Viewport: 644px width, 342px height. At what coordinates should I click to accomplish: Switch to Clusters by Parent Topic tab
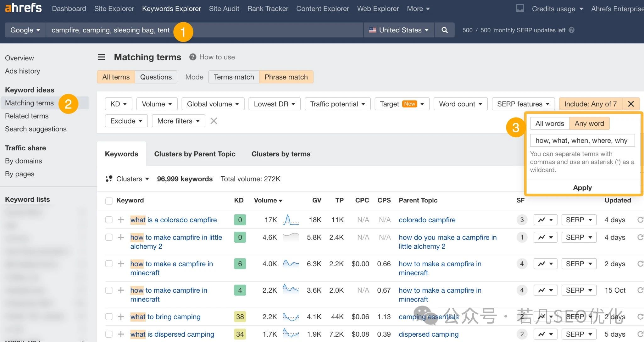click(x=195, y=154)
